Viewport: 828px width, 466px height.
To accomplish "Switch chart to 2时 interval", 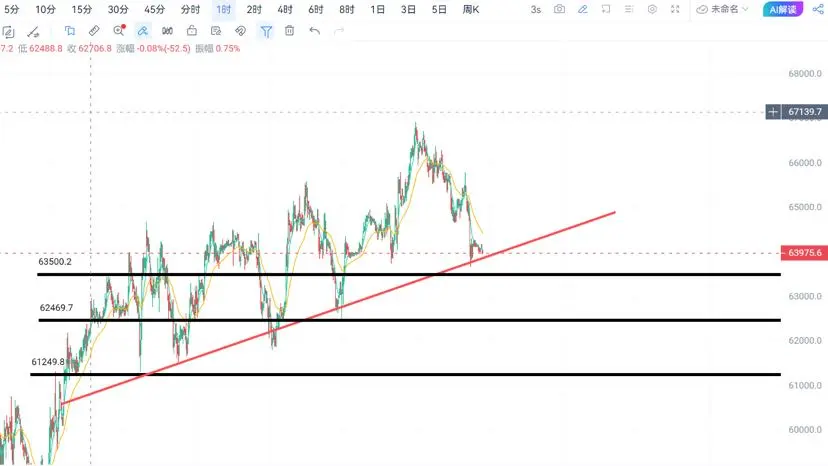I will (254, 10).
